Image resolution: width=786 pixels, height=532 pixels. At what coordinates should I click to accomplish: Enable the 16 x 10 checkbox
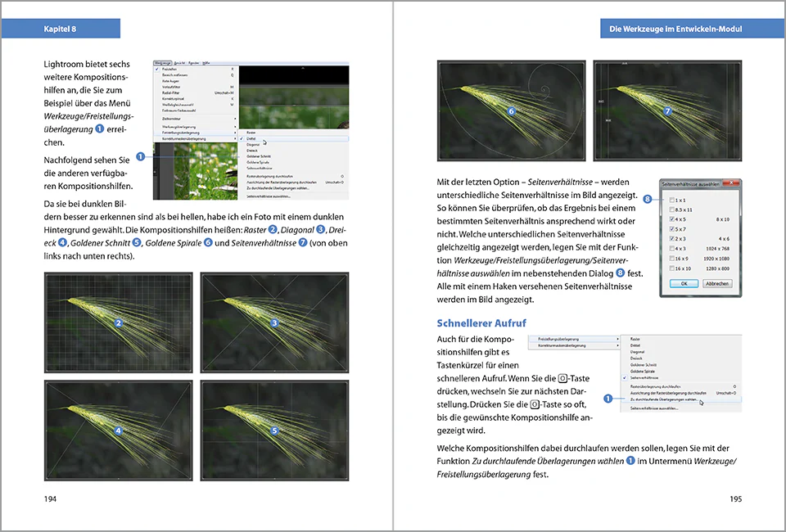point(672,268)
